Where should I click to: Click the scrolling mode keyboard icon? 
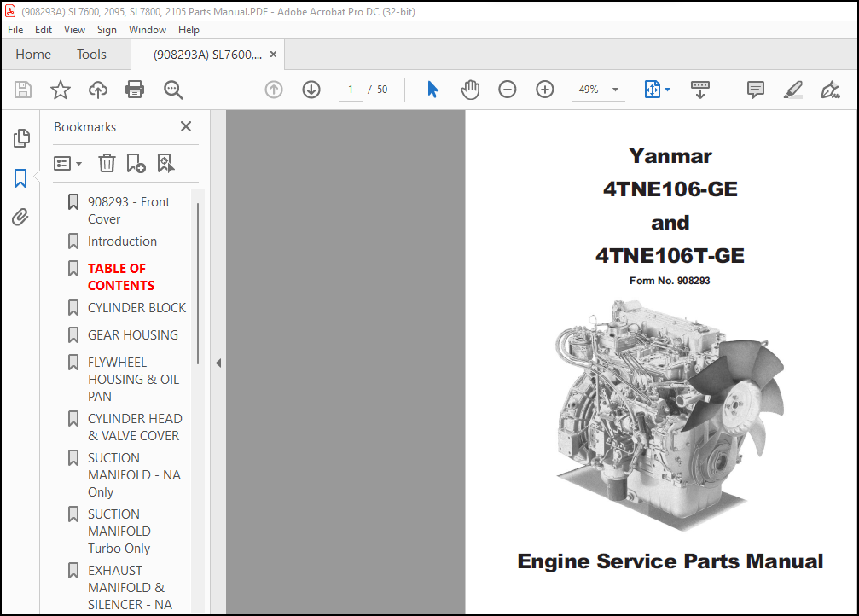[700, 90]
